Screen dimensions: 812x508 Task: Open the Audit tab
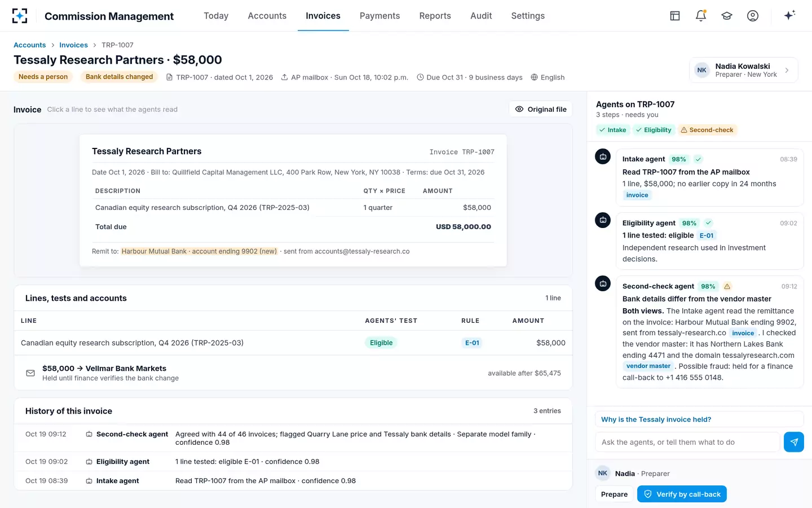point(481,16)
